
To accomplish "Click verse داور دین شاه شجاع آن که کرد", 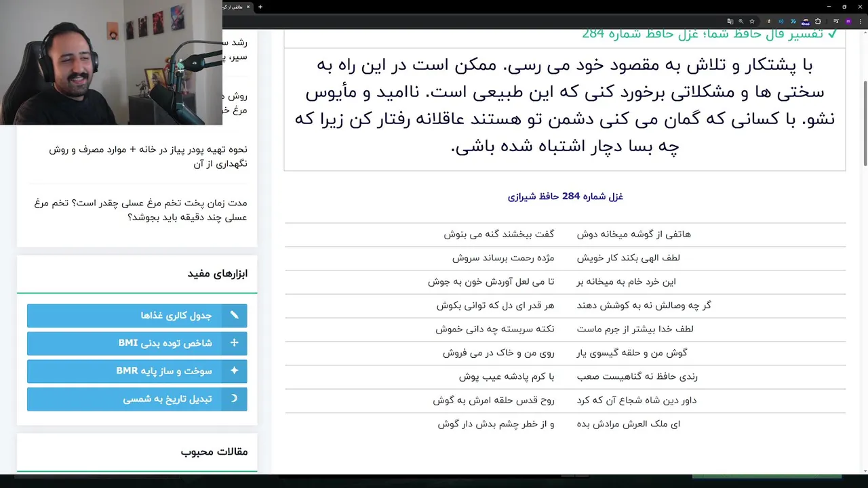I will pos(636,400).
